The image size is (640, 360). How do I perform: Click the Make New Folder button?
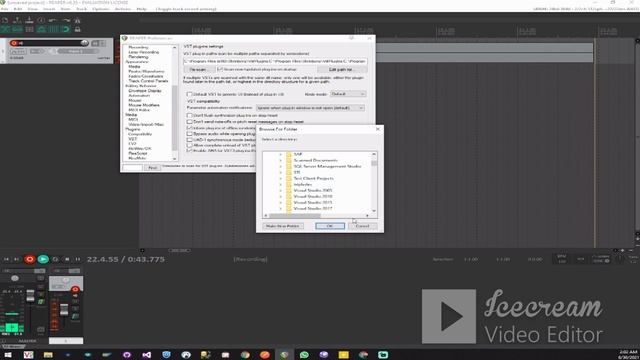[x=283, y=226]
